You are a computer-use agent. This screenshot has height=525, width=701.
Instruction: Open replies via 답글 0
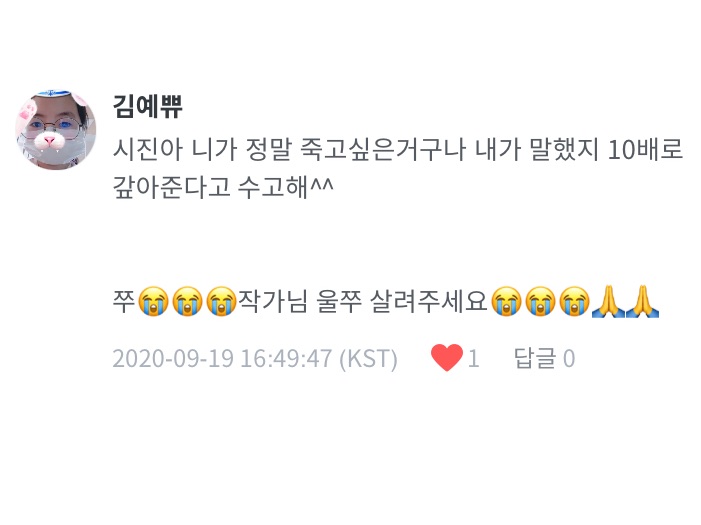point(544,358)
